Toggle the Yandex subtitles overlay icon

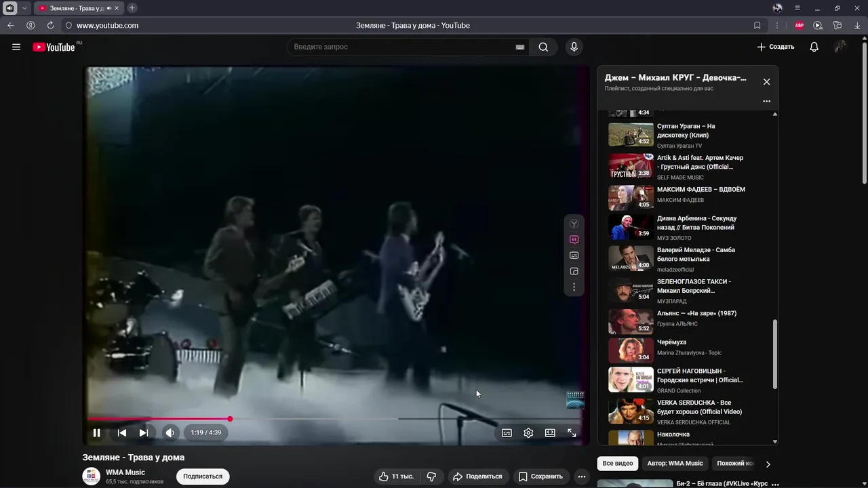coord(574,256)
